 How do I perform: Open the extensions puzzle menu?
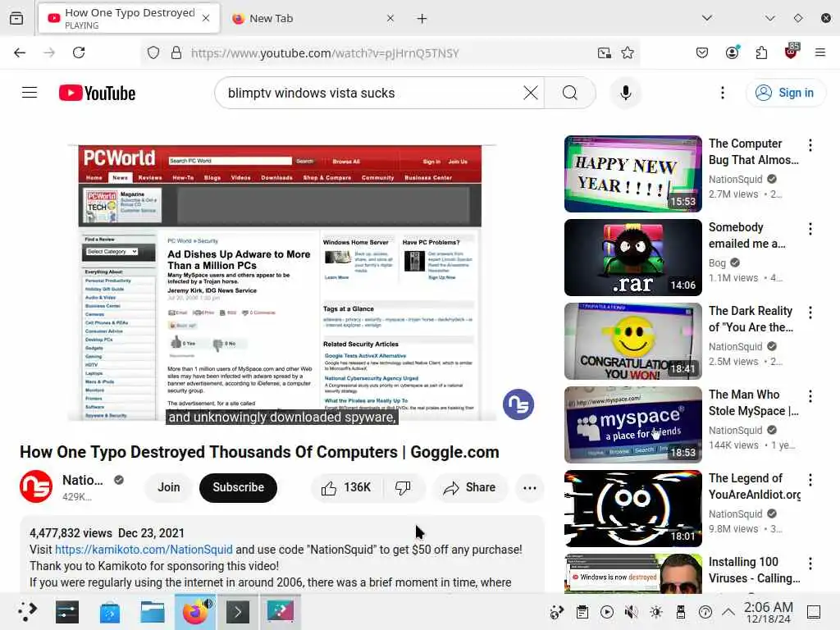click(761, 52)
